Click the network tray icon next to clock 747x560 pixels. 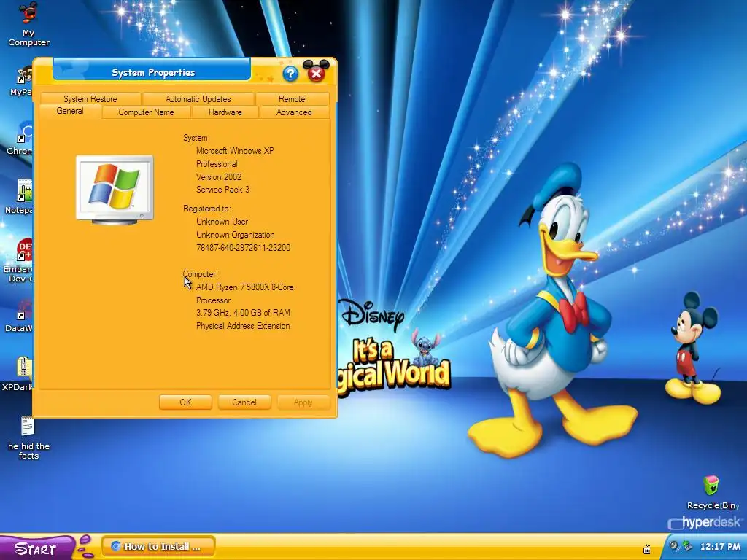click(687, 546)
